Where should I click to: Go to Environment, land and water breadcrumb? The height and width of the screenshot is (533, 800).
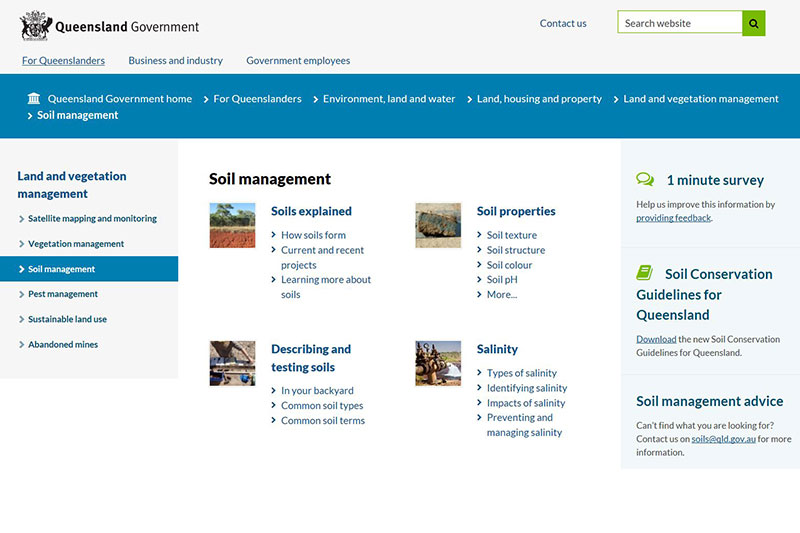click(389, 99)
